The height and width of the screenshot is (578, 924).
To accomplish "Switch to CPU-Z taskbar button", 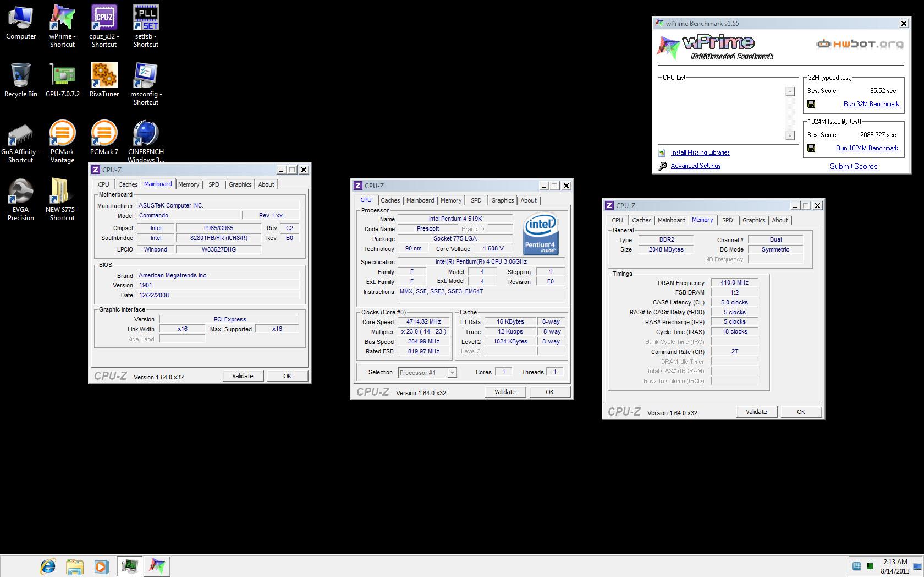I will [x=130, y=566].
